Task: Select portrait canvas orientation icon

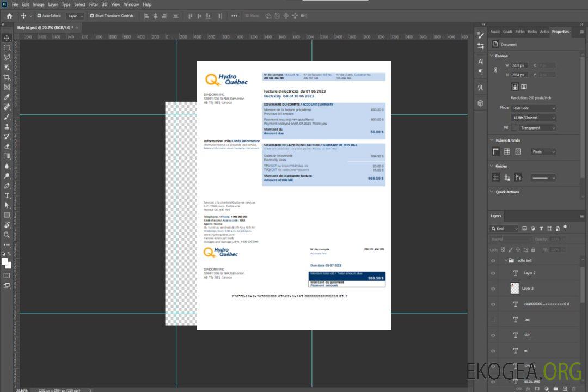Action: (514, 87)
